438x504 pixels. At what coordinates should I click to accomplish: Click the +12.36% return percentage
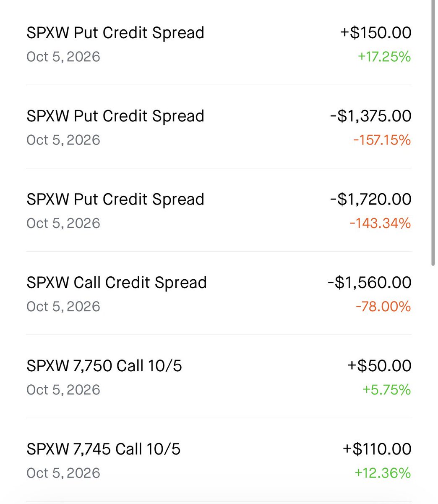click(383, 473)
